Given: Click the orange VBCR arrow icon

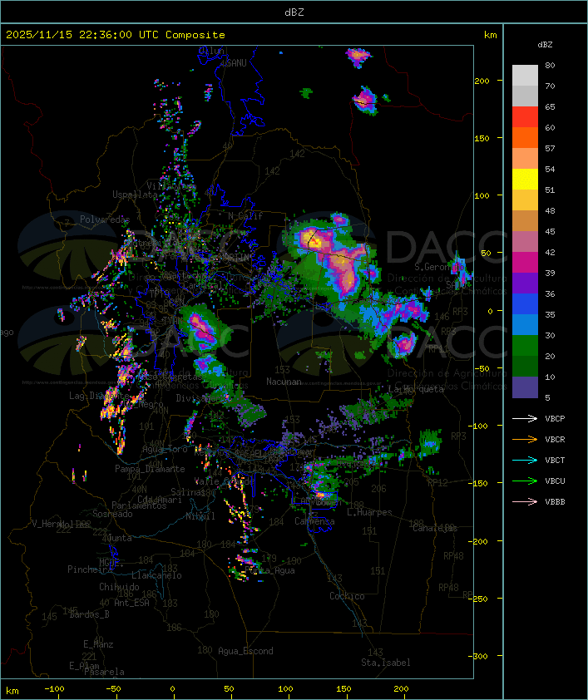Looking at the screenshot, I should pyautogui.click(x=525, y=439).
